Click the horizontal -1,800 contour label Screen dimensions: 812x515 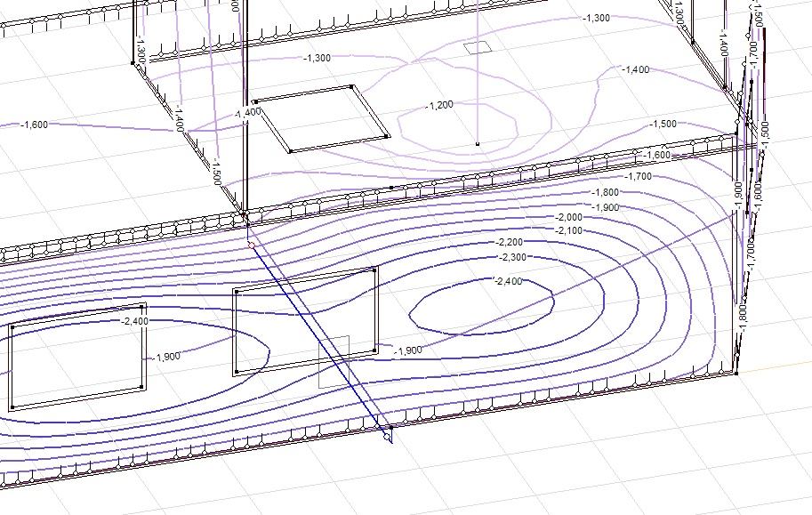click(605, 192)
